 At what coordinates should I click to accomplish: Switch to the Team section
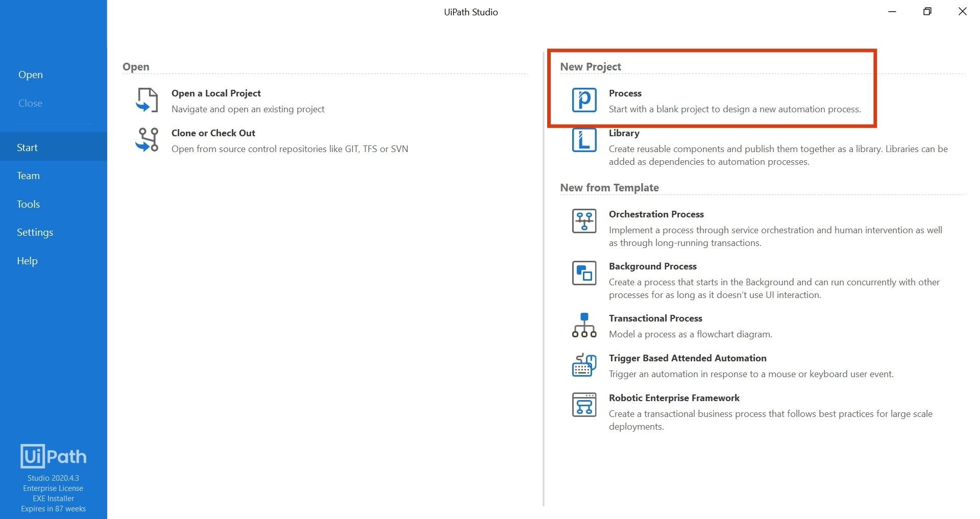(28, 175)
